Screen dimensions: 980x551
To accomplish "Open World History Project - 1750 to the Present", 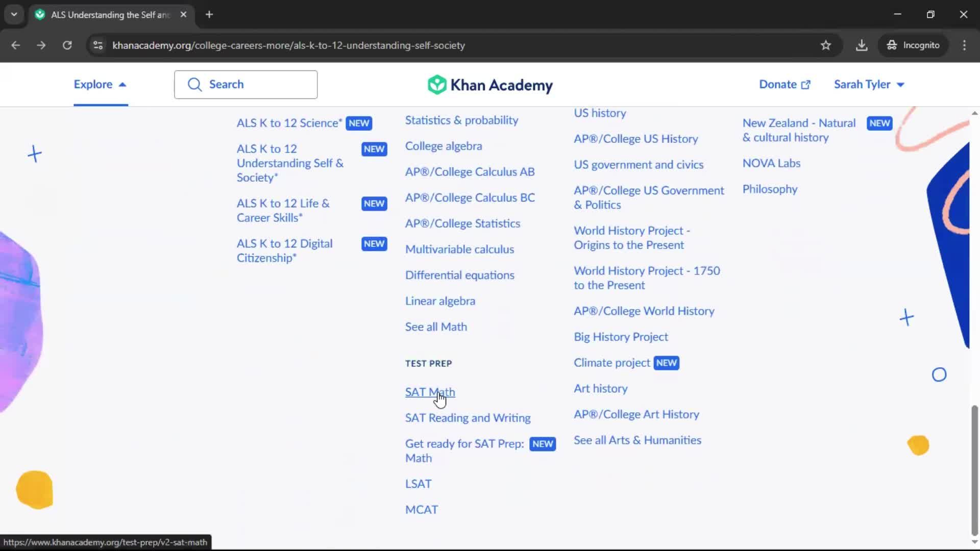I will point(647,279).
